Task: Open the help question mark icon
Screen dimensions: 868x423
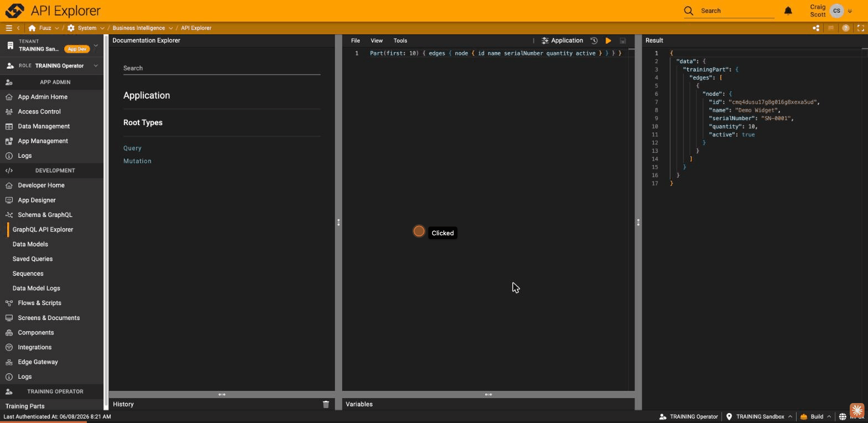Action: (x=846, y=28)
